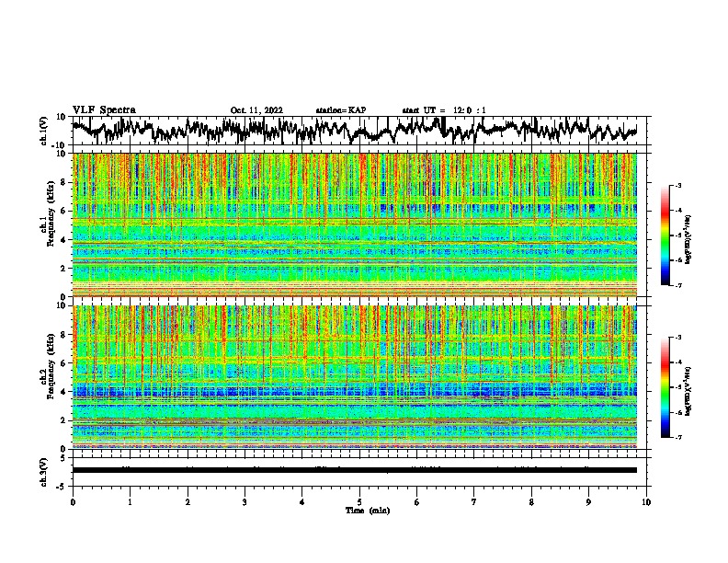728x563 pixels.
Task: Click the '4' kHz tick of ch.1 spectrogram
Action: (63, 240)
